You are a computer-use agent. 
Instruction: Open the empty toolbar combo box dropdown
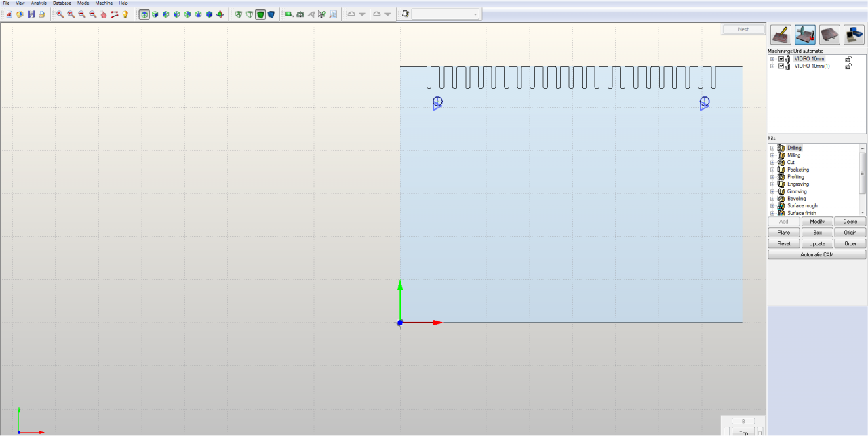click(x=475, y=14)
